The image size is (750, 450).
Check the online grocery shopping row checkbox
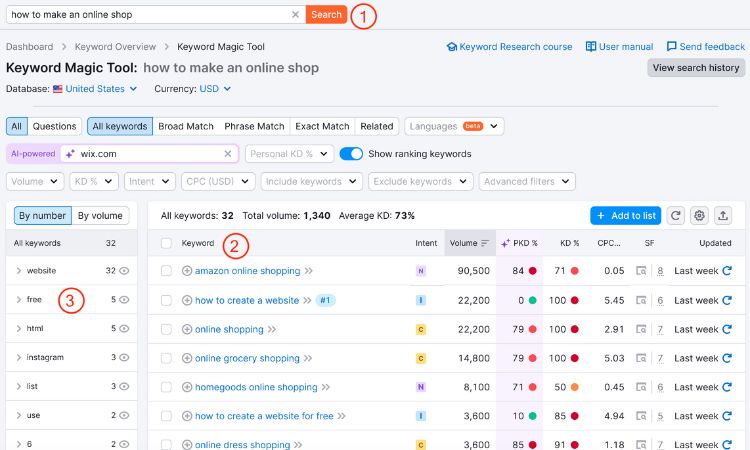[x=166, y=358]
